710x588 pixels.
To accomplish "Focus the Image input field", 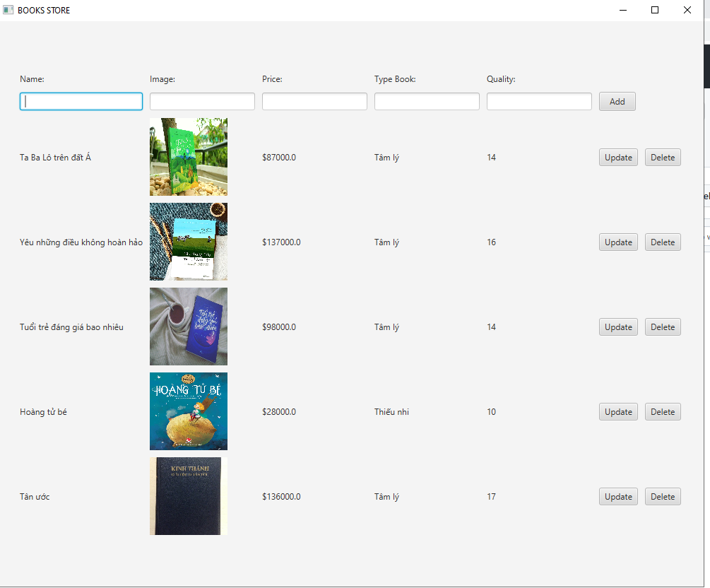I will coord(202,102).
